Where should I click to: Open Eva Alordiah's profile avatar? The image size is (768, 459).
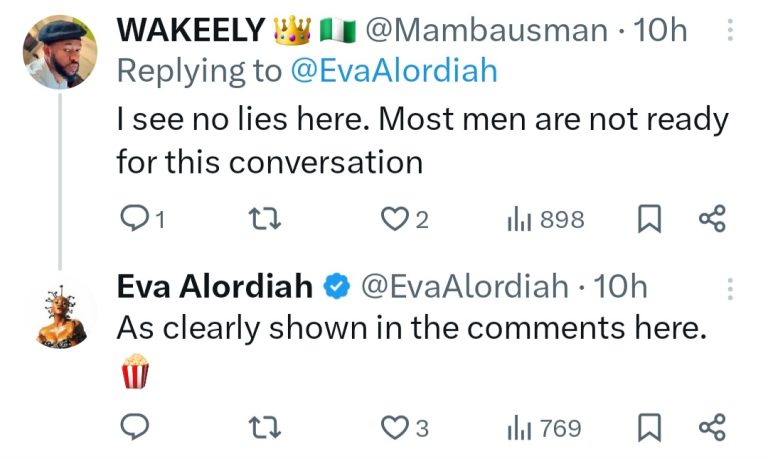[x=59, y=312]
